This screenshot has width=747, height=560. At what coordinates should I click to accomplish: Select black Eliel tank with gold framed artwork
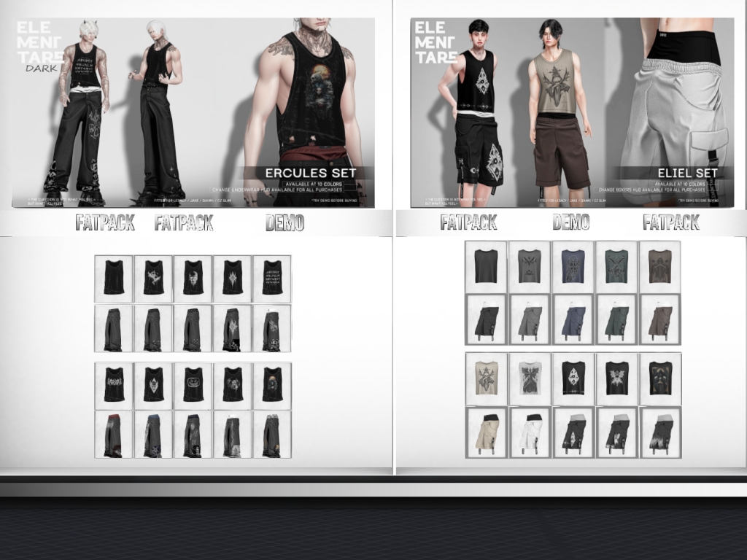pyautogui.click(x=659, y=379)
